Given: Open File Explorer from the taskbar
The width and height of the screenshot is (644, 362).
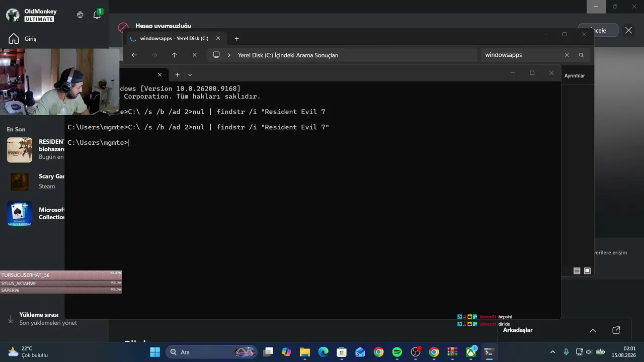Looking at the screenshot, I should coord(305,352).
